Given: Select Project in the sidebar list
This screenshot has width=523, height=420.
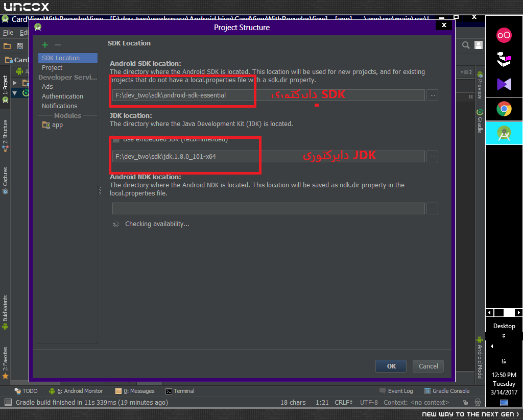Looking at the screenshot, I should coord(52,68).
